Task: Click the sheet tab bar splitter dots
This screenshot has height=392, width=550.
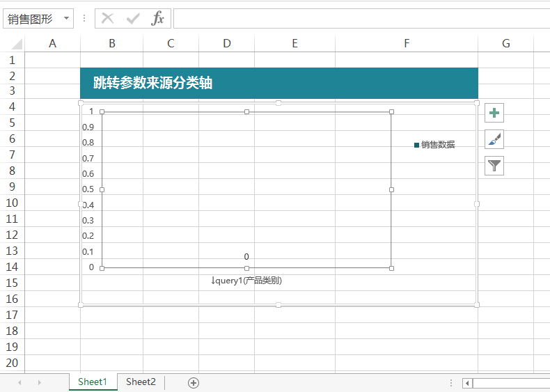Action: [451, 383]
